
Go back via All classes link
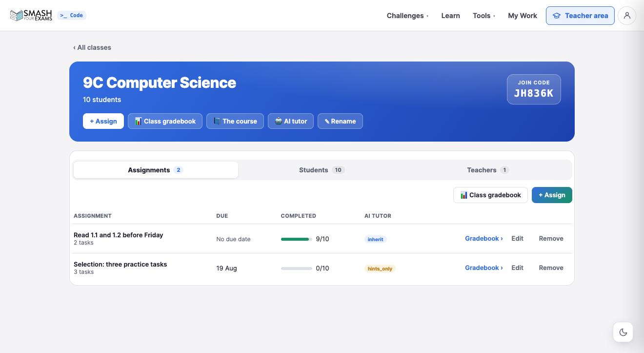(x=92, y=47)
